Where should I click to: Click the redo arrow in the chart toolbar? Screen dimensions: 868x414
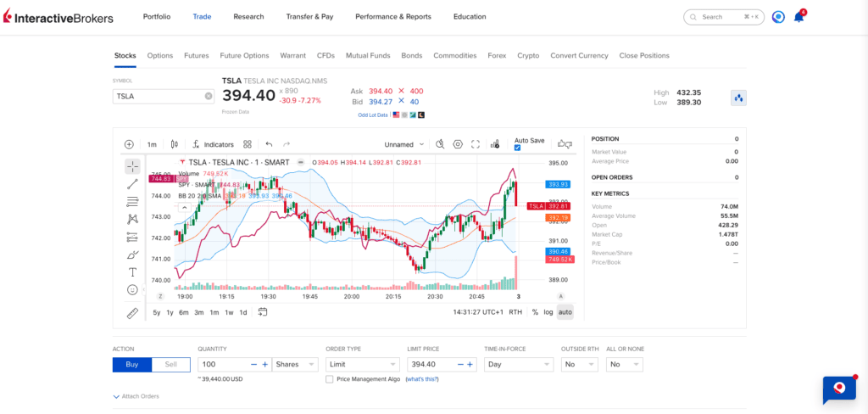point(287,144)
